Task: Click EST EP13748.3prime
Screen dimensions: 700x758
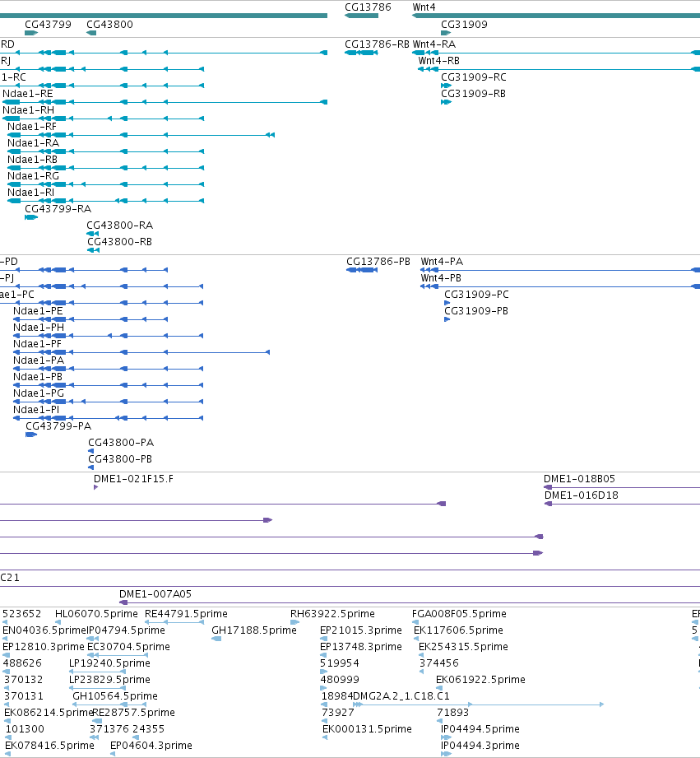Action: coord(361,646)
